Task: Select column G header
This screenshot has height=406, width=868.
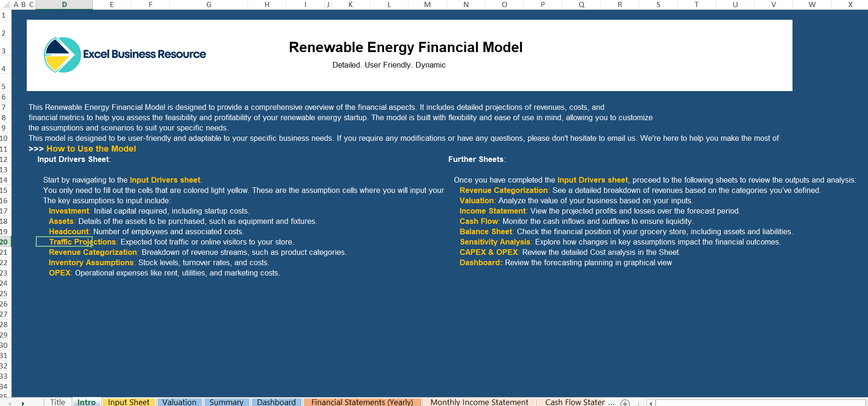Action: (x=209, y=5)
